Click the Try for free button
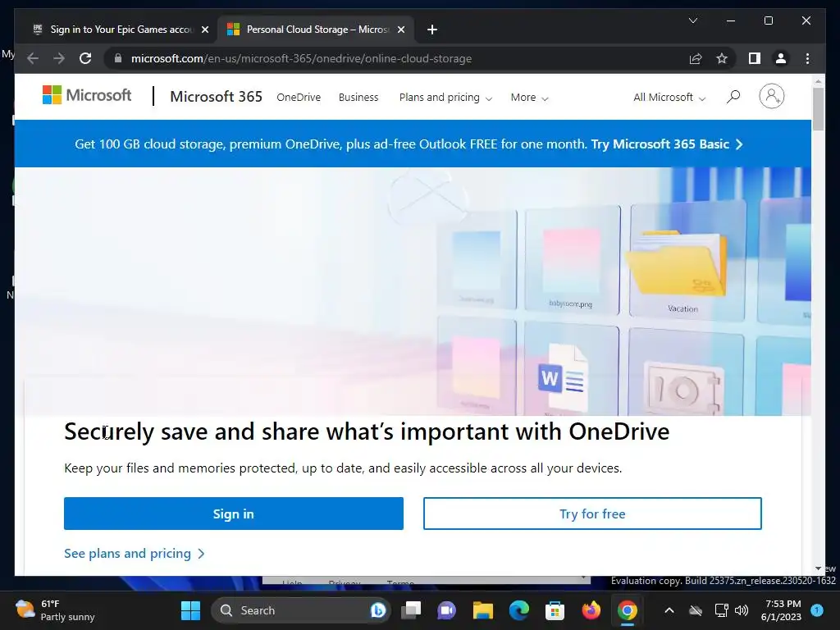Screen dimensions: 840x630 pyautogui.click(x=592, y=514)
